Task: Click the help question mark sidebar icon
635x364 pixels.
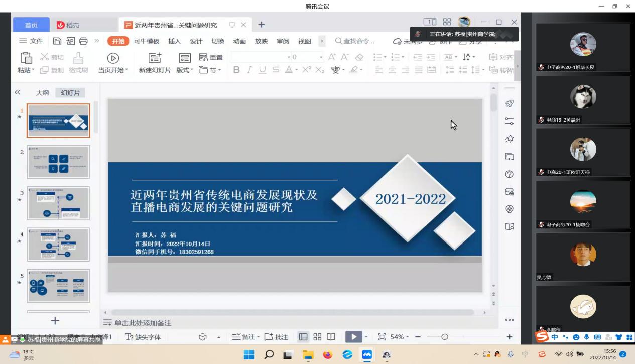Action: [509, 174]
